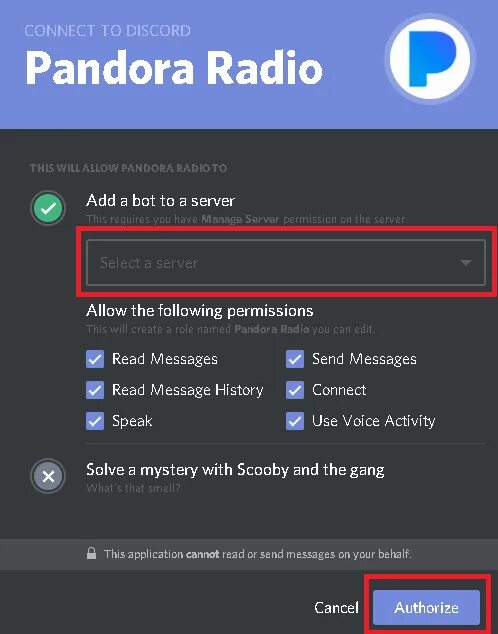Click the Authorize button
Screen dimensions: 498x634
pyautogui.click(x=426, y=607)
